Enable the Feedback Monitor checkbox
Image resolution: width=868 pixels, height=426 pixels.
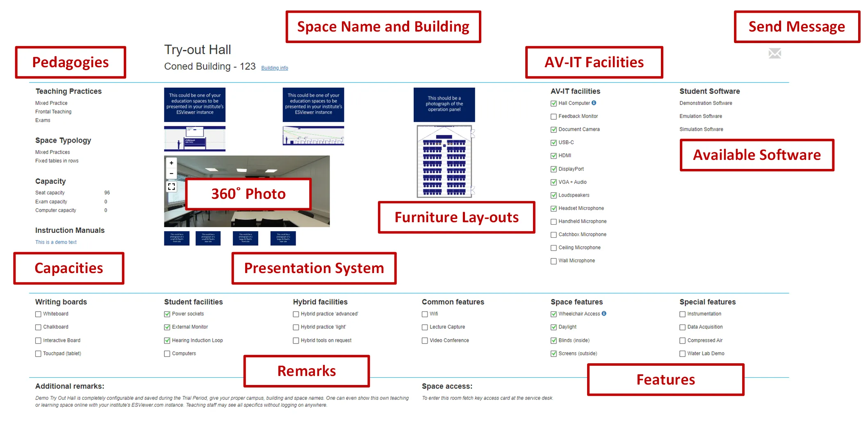click(554, 116)
